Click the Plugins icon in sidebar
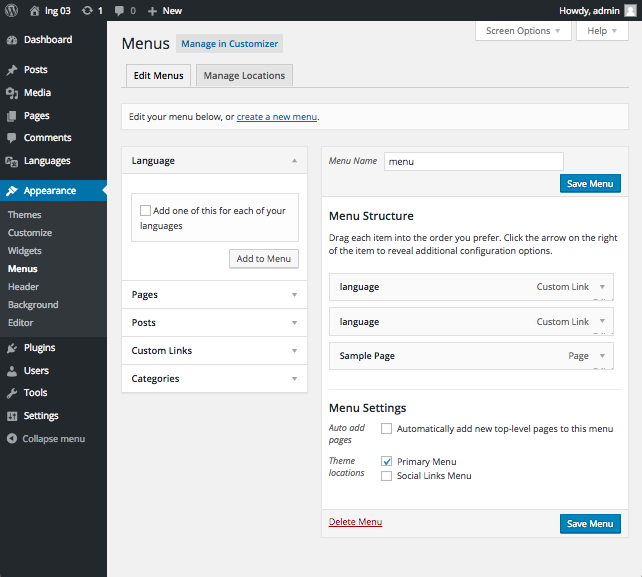 point(12,348)
